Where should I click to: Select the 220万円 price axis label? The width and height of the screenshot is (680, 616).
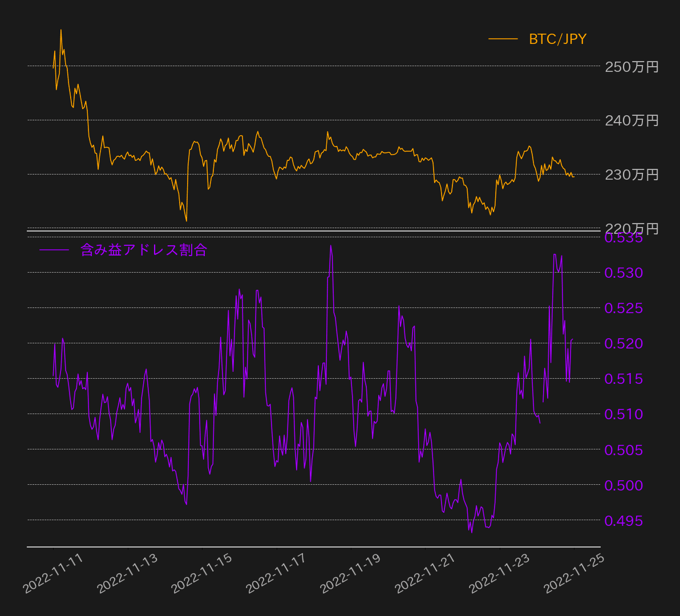pyautogui.click(x=632, y=228)
